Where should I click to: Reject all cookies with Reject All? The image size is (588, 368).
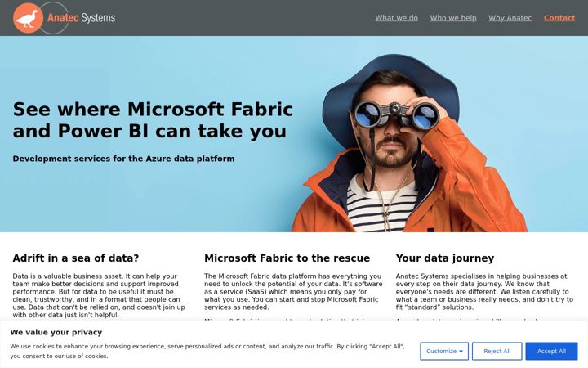tap(497, 351)
